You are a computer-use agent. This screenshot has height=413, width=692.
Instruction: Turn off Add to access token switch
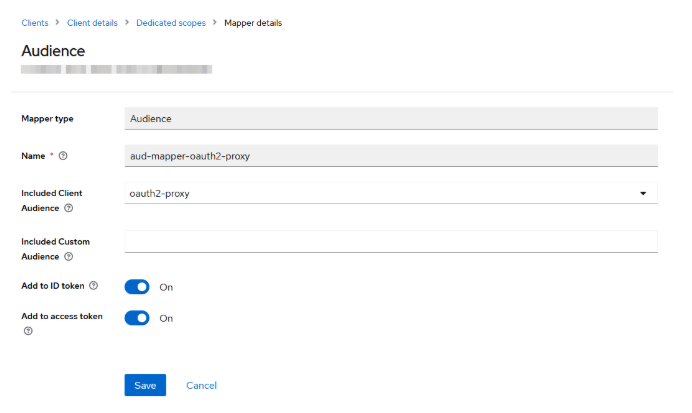coord(137,318)
